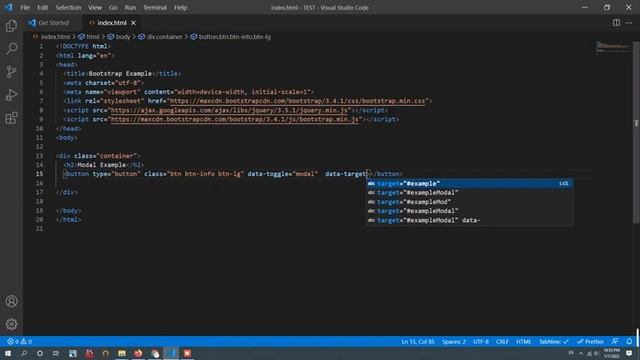Open the Run menu
The height and width of the screenshot is (360, 640).
(130, 7)
